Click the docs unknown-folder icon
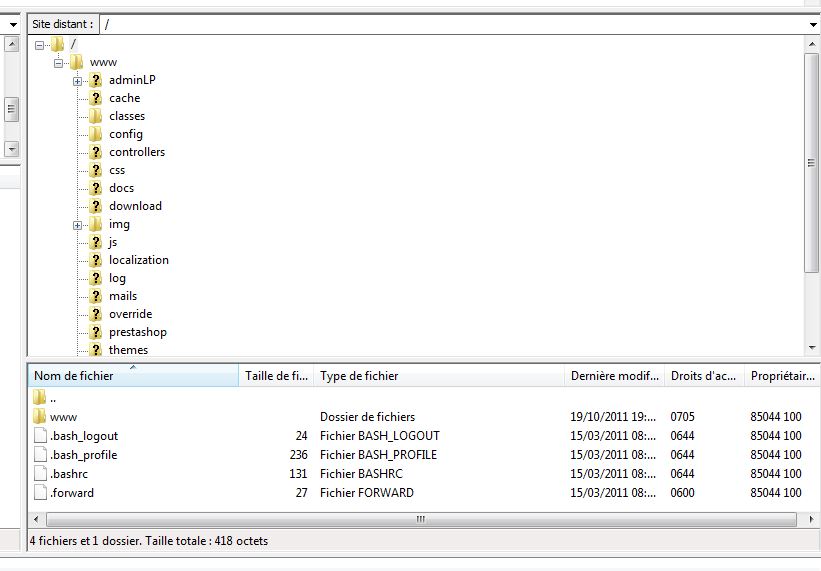821x571 pixels. tap(95, 188)
